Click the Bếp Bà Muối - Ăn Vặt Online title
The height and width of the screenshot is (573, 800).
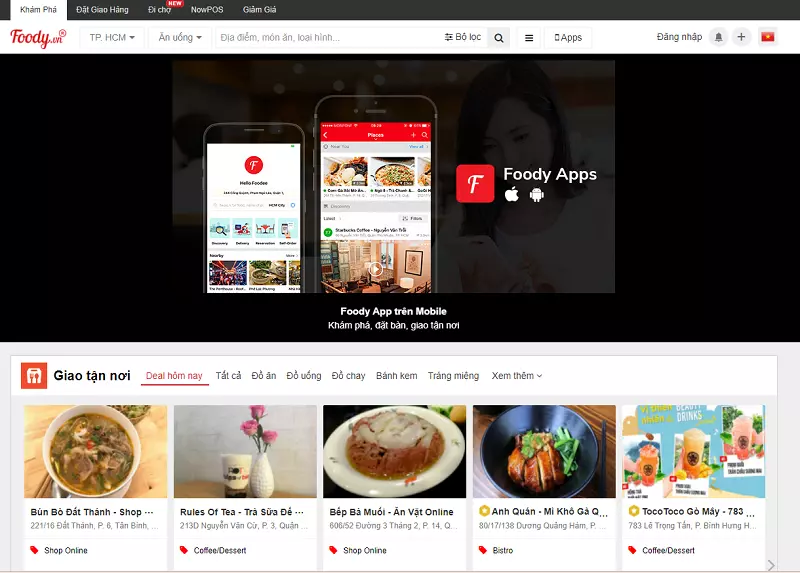point(391,512)
